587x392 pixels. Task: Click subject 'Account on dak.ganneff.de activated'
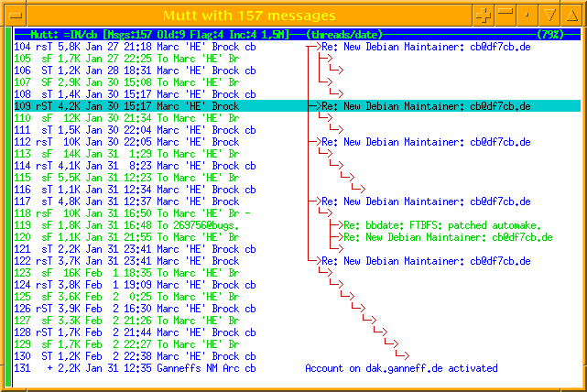(401, 368)
